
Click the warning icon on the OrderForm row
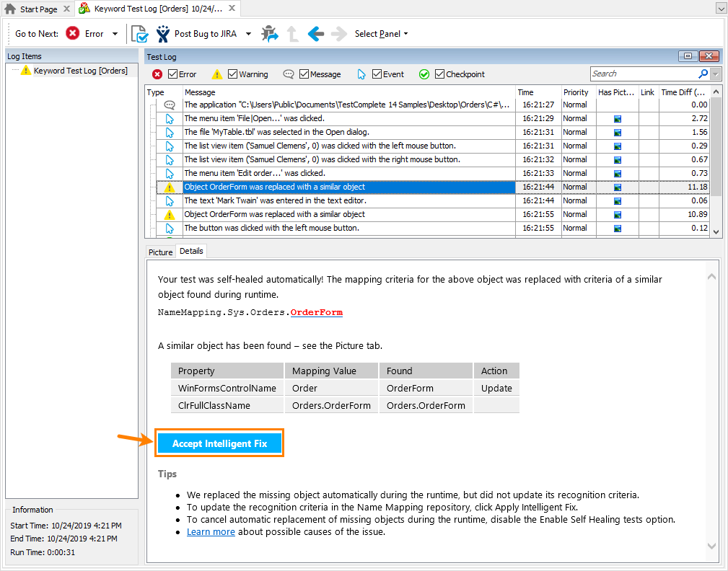tap(168, 187)
